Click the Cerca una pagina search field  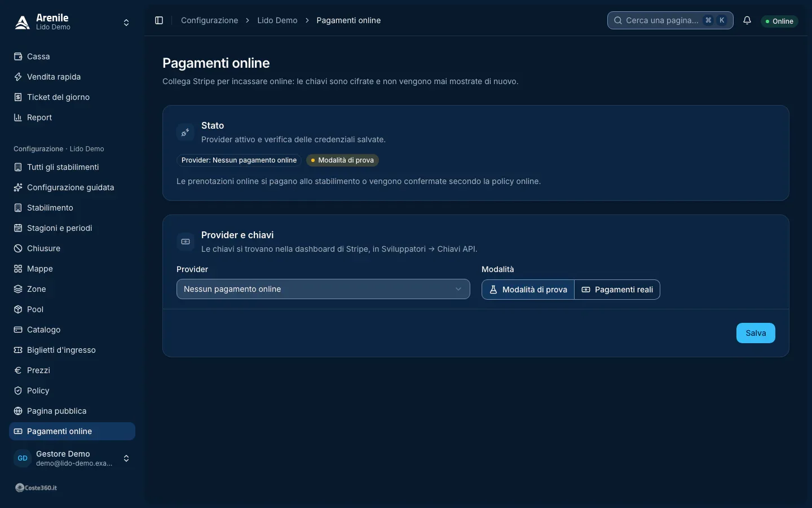(670, 20)
